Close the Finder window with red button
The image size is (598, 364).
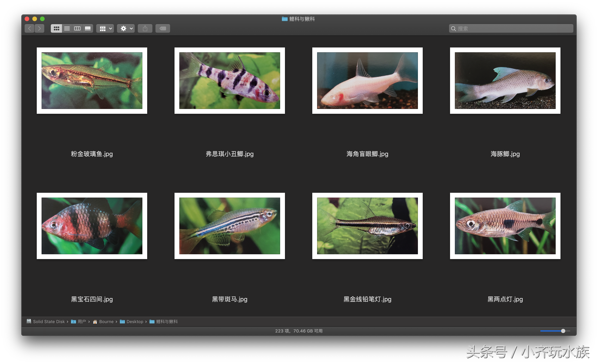tap(27, 19)
